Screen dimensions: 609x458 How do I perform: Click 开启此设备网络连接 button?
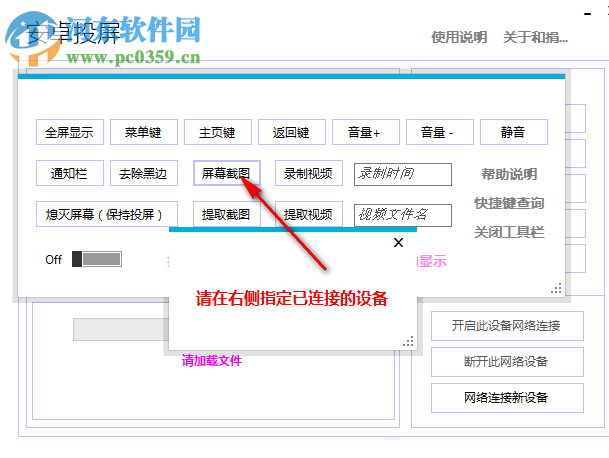(507, 326)
